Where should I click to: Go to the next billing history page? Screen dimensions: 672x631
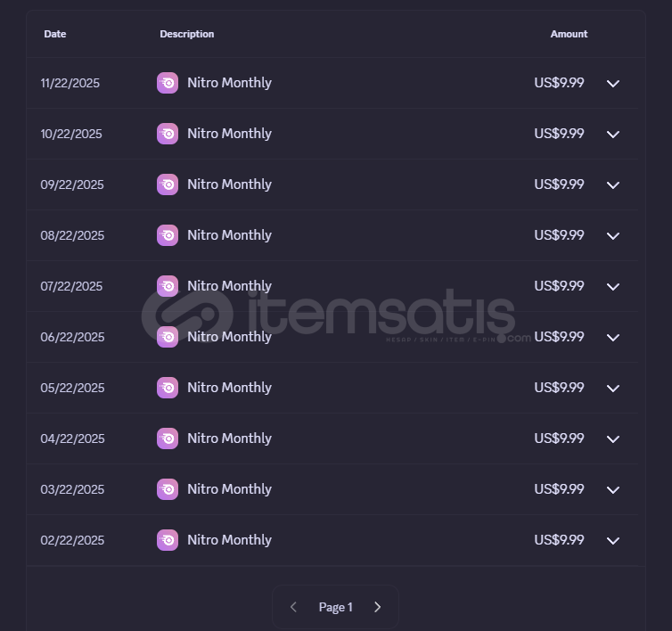coord(377,607)
